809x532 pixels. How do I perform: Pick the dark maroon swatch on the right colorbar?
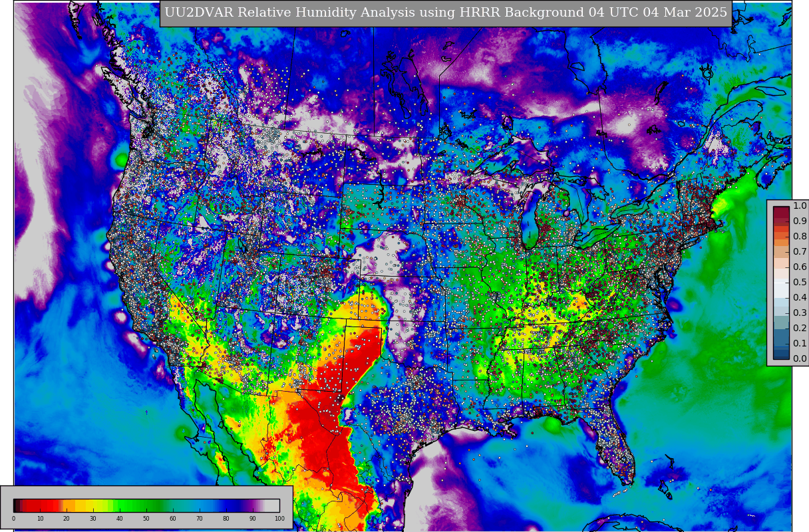point(781,211)
